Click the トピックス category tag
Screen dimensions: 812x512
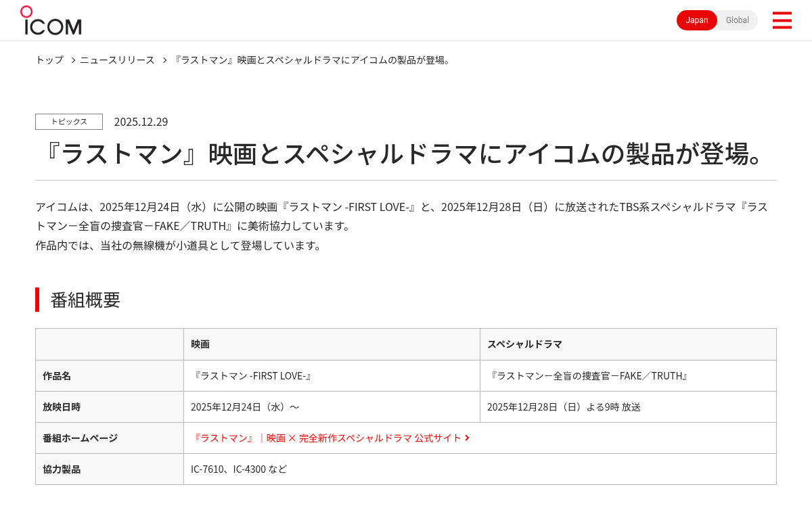click(69, 122)
